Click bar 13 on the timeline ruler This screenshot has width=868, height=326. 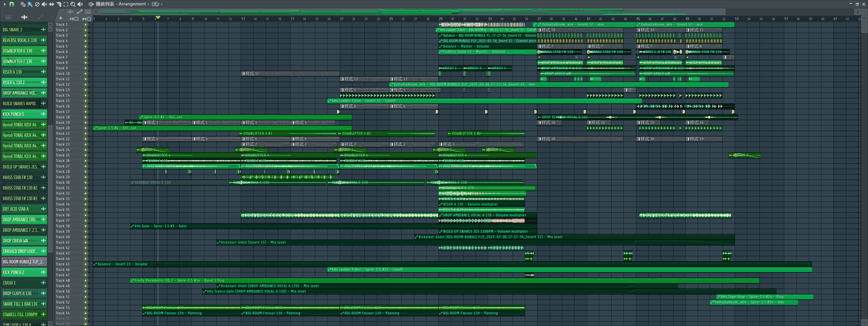click(x=243, y=19)
